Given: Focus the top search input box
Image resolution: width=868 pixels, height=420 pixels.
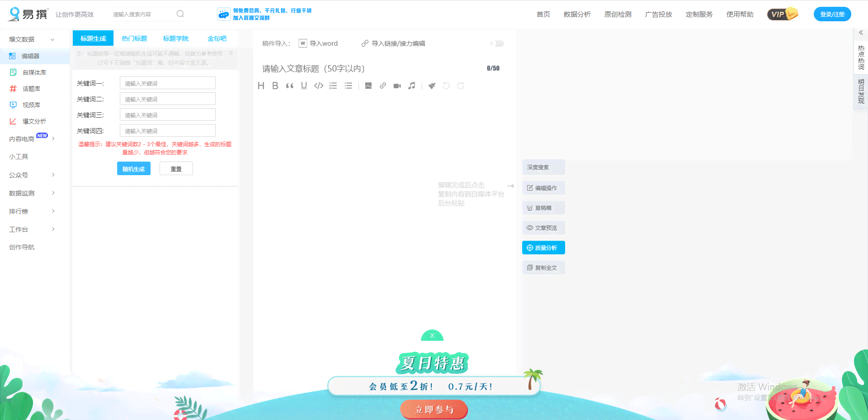Looking at the screenshot, I should (x=142, y=14).
